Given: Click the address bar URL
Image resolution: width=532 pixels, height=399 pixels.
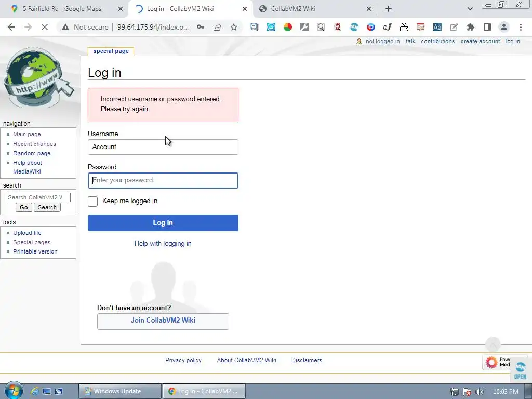Looking at the screenshot, I should (153, 27).
